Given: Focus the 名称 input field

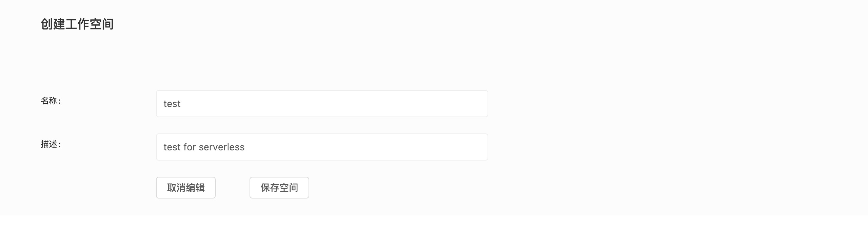Looking at the screenshot, I should 322,104.
